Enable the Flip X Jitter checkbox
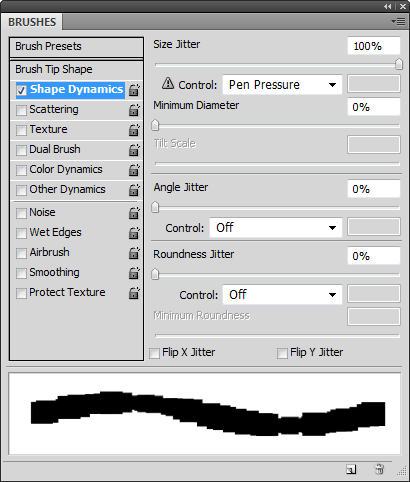 click(154, 353)
